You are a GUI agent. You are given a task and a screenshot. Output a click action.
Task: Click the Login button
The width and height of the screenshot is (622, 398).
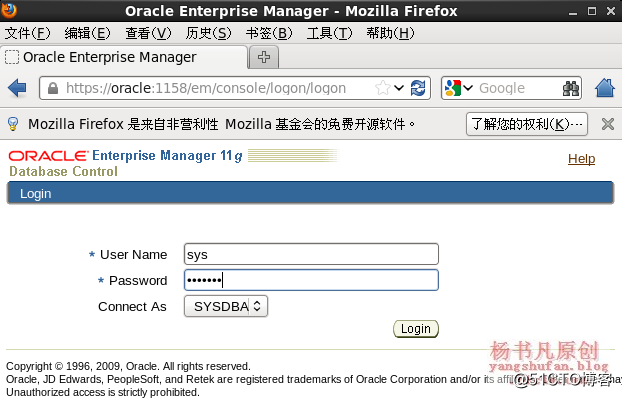click(415, 329)
